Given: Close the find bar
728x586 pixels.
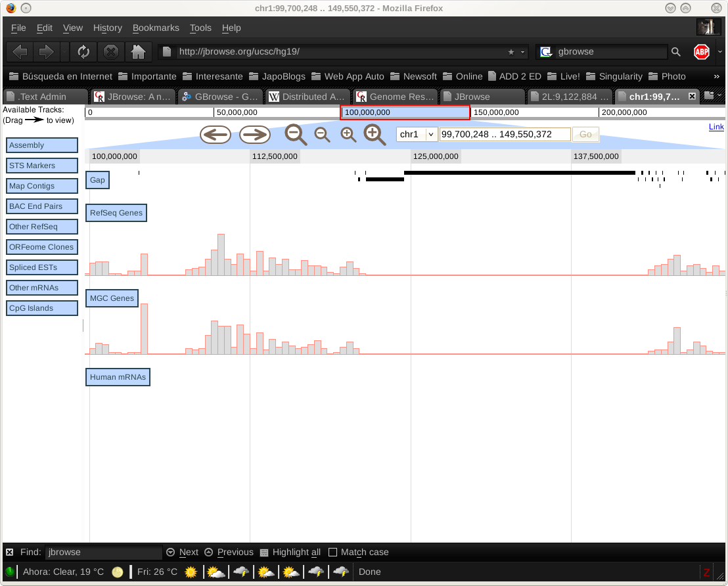Looking at the screenshot, I should [x=9, y=552].
